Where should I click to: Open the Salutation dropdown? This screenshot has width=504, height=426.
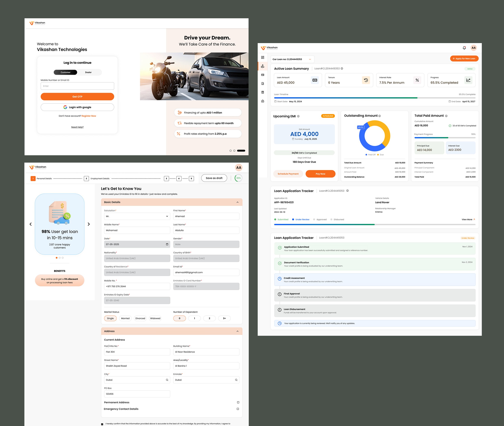(137, 216)
